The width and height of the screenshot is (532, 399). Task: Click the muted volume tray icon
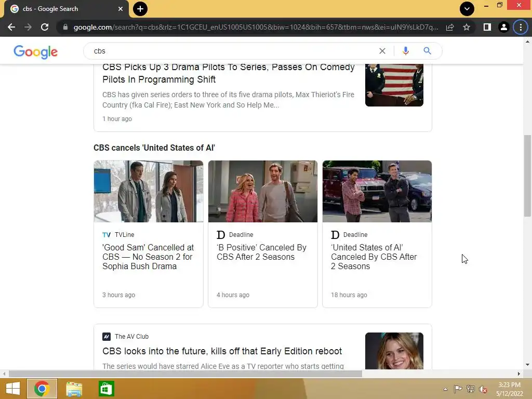[x=483, y=389]
